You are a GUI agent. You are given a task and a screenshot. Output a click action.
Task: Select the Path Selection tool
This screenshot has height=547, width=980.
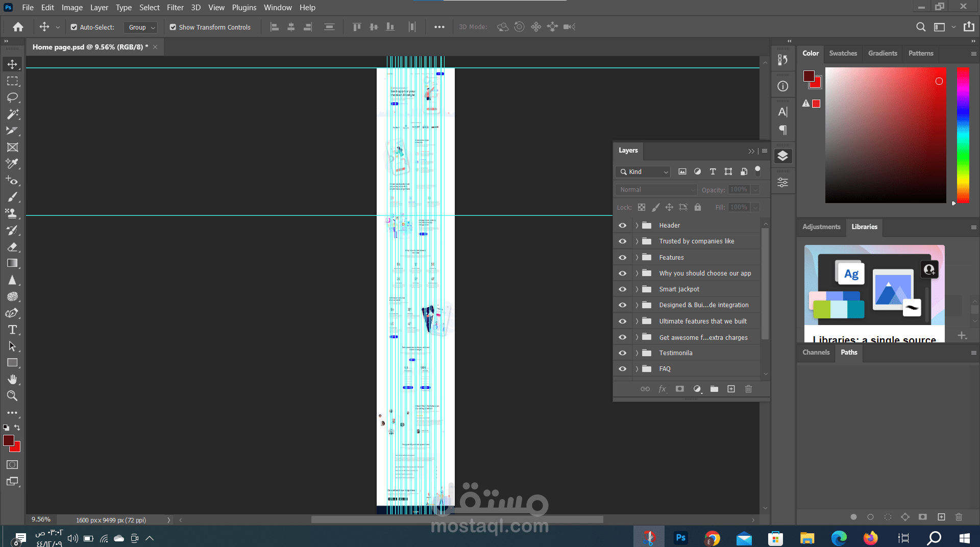[x=12, y=346]
